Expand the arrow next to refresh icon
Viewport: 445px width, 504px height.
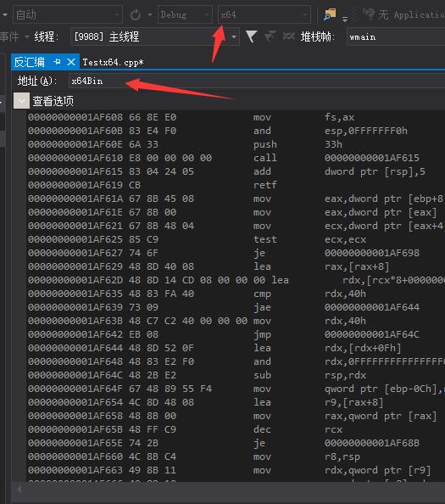150,14
